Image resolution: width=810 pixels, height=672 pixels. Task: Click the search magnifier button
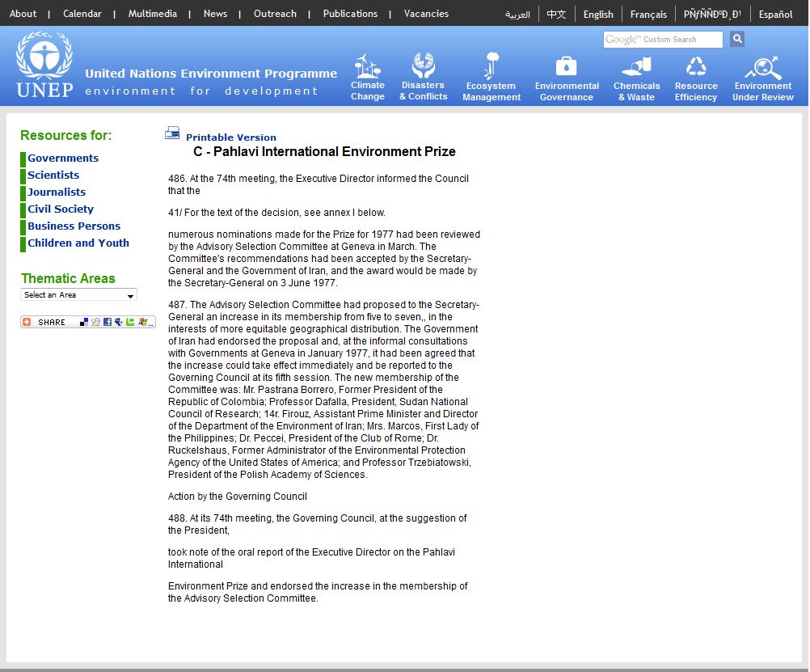[736, 39]
